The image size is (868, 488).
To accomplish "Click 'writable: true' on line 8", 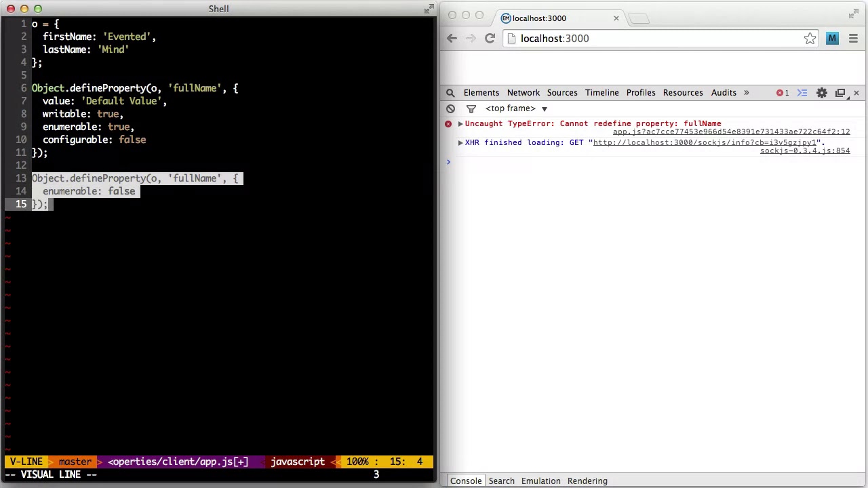I will click(x=81, y=114).
